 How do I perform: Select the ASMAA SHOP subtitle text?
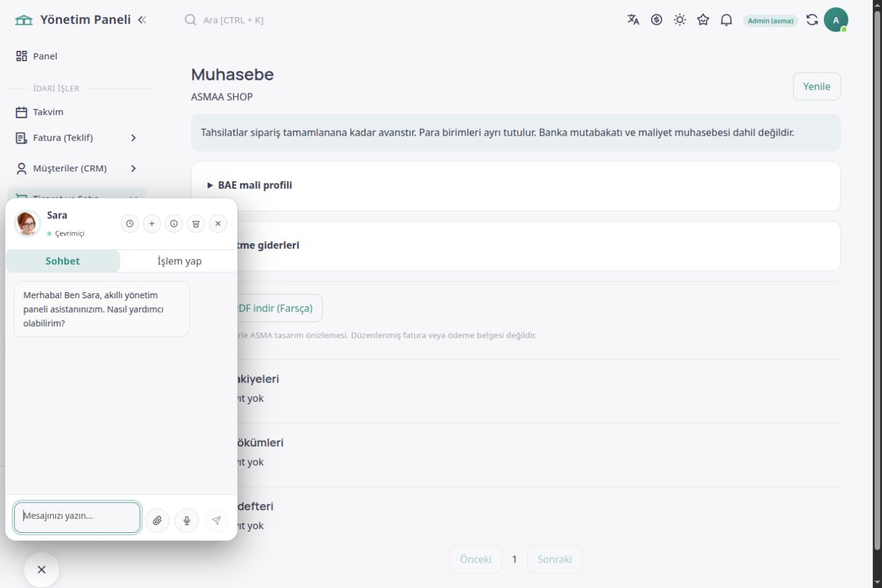click(222, 97)
